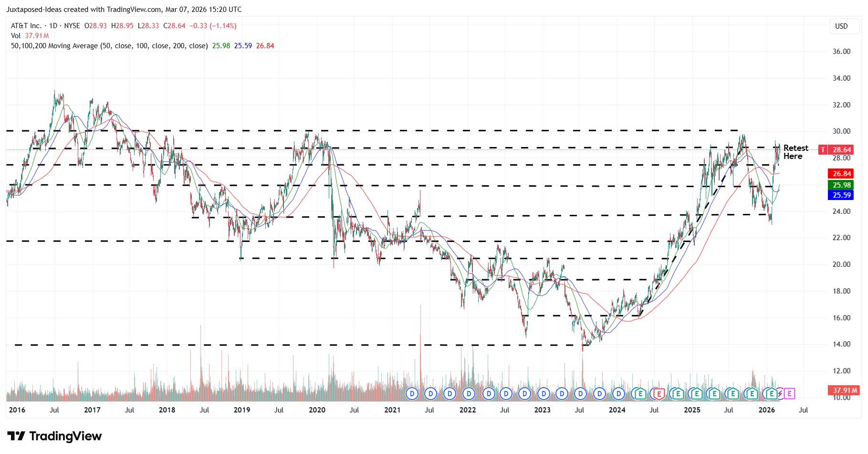Click the 37.91M volume label on axis
This screenshot has width=868, height=454.
click(844, 391)
